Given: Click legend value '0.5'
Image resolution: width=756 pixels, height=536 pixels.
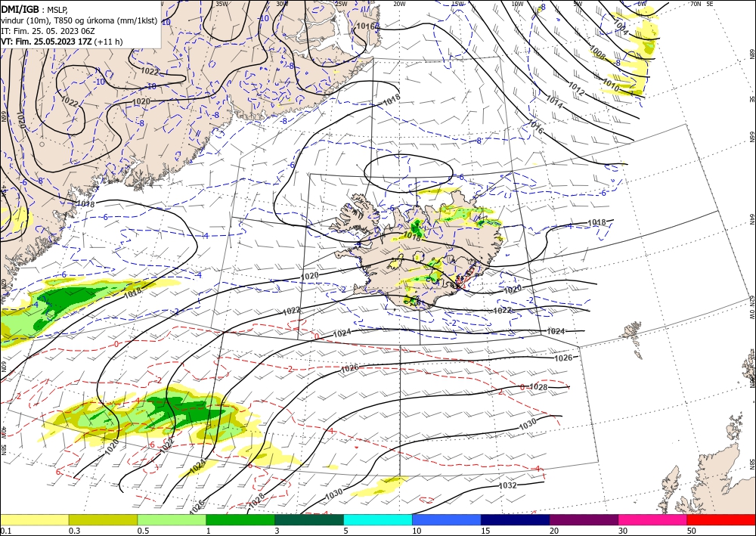Looking at the screenshot, I should [143, 531].
